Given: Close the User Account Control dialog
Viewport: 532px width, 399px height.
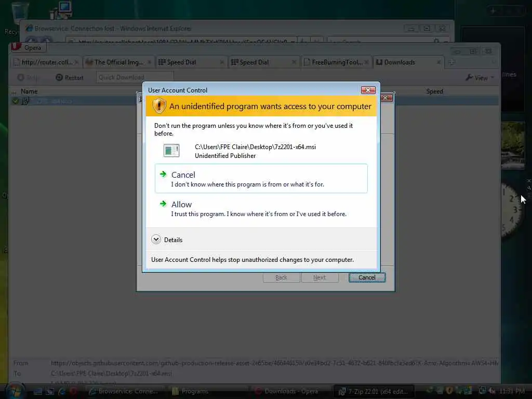Looking at the screenshot, I should (x=368, y=90).
